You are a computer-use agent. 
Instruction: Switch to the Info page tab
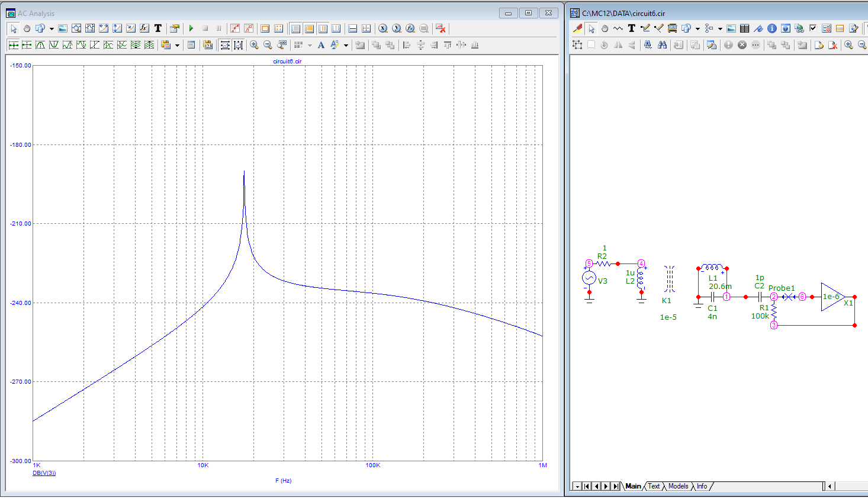click(702, 486)
